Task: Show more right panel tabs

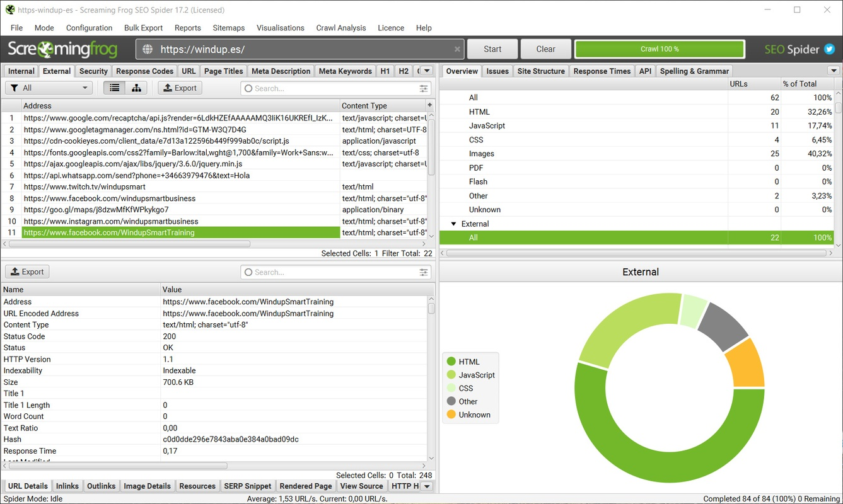Action: point(834,71)
